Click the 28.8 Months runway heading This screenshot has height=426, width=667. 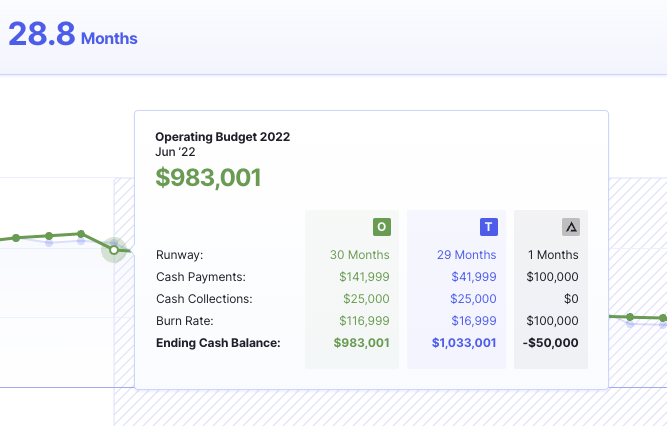click(73, 35)
